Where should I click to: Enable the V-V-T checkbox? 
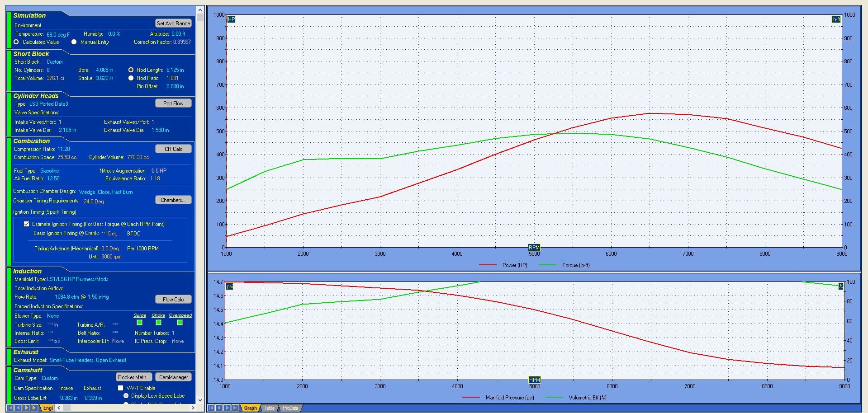coord(120,388)
